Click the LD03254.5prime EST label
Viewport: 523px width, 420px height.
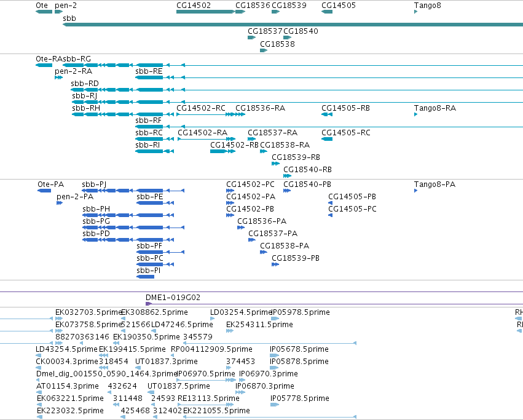[x=242, y=313]
